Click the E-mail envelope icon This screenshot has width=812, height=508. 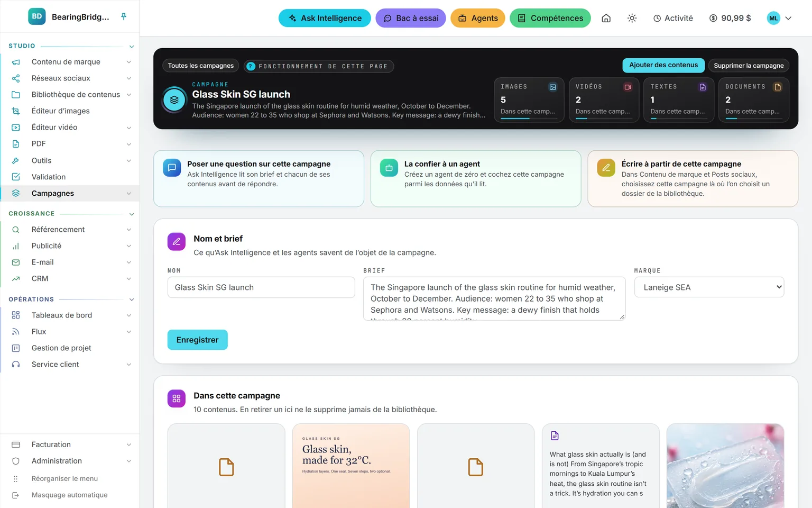click(x=16, y=262)
